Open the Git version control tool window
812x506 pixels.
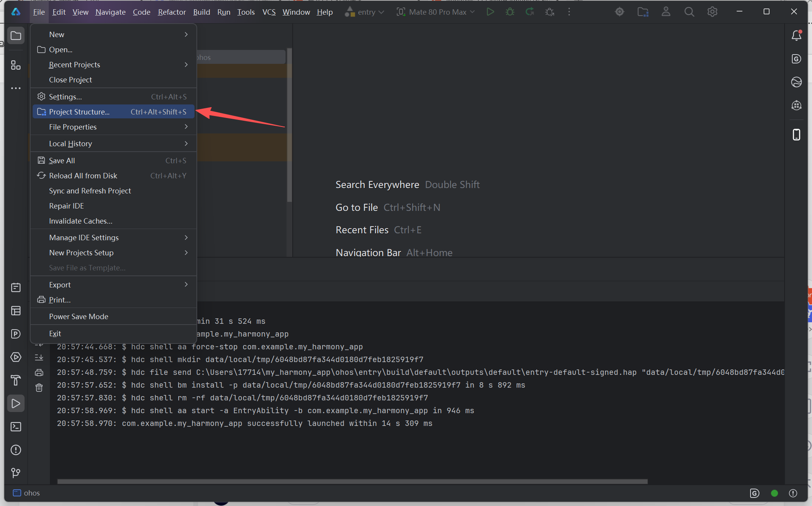click(16, 473)
